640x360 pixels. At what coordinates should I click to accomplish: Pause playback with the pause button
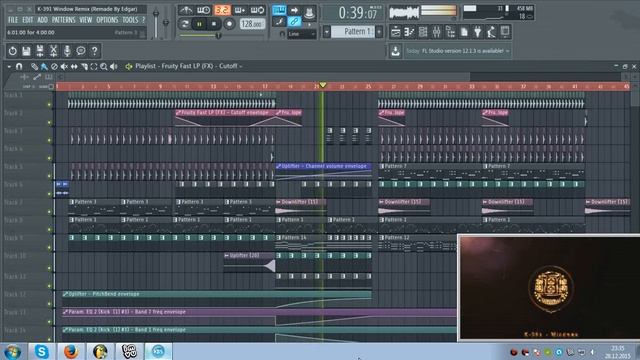(x=199, y=24)
